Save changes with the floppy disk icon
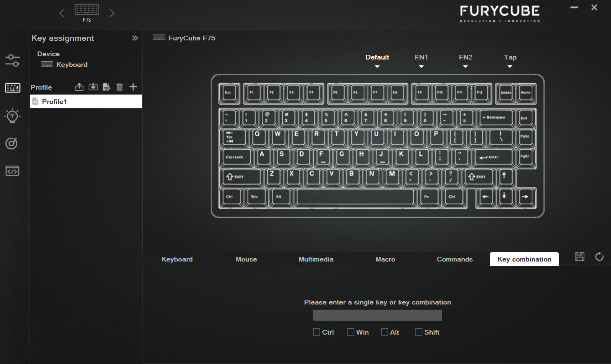 tap(580, 257)
